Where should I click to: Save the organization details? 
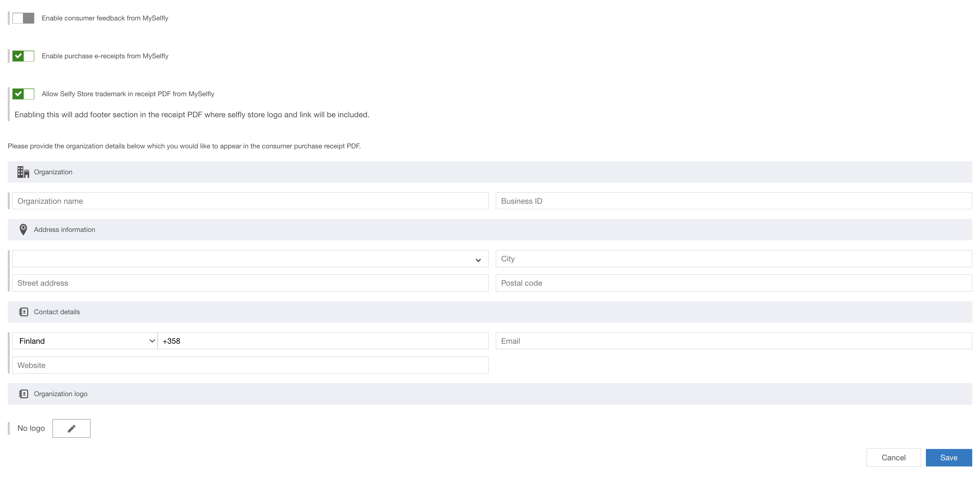click(x=949, y=458)
